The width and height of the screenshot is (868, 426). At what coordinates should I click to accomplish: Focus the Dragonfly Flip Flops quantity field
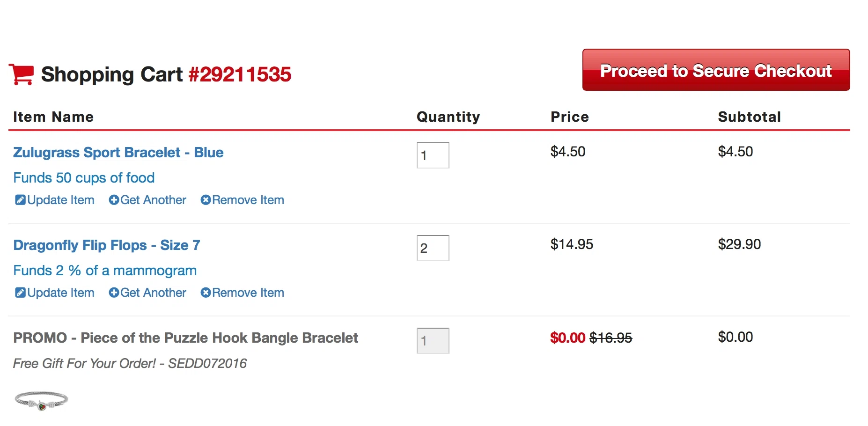point(433,248)
